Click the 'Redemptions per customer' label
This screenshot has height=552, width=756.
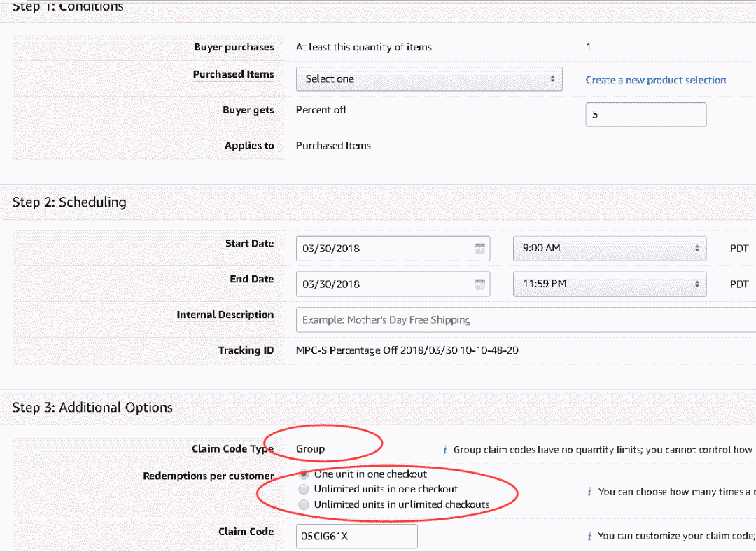pos(209,476)
